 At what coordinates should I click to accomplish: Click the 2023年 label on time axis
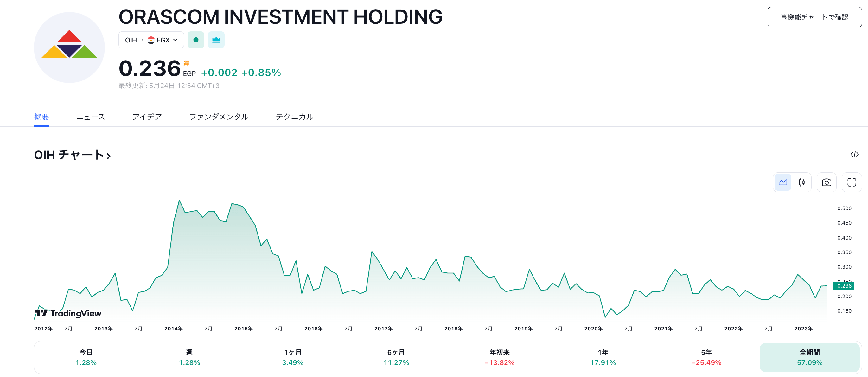pos(803,329)
